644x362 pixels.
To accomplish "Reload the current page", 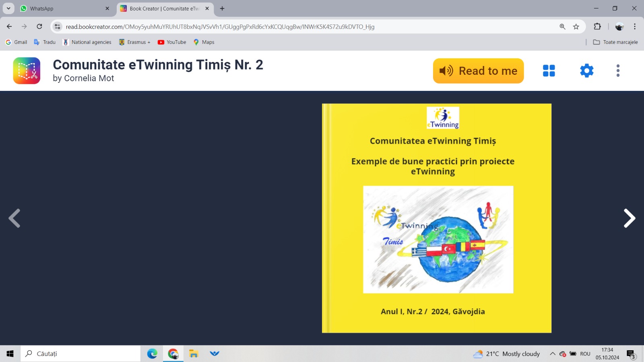I will 39,27.
